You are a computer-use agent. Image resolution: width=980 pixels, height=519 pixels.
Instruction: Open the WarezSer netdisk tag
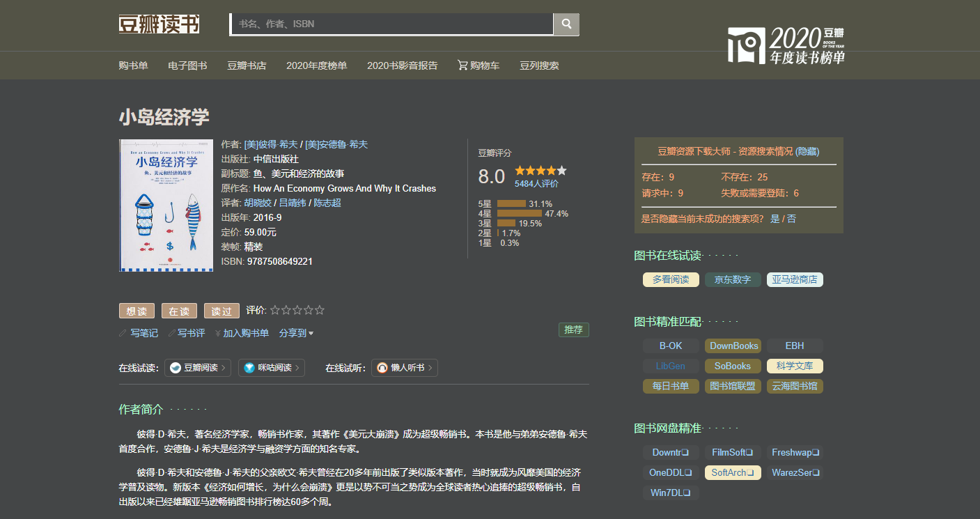[795, 472]
